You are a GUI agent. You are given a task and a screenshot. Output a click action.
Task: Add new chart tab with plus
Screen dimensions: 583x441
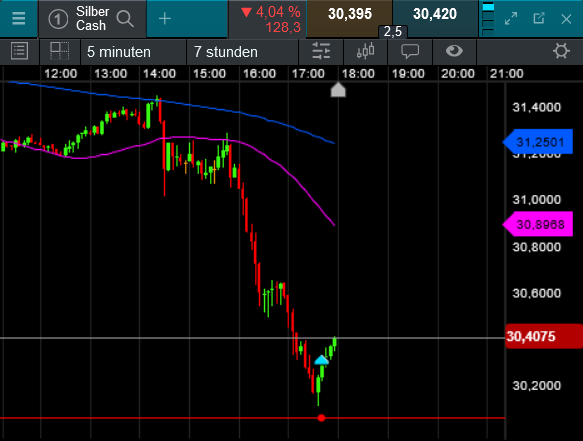click(165, 18)
